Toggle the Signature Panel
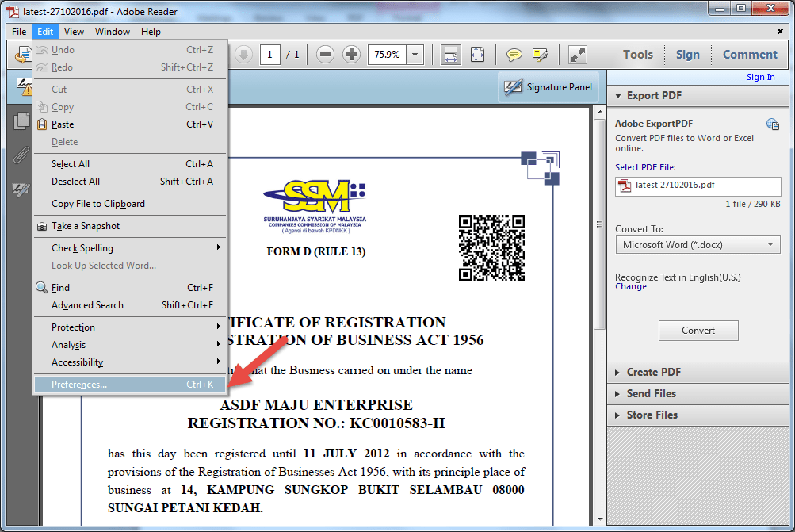Image resolution: width=795 pixels, height=532 pixels. pyautogui.click(x=549, y=87)
